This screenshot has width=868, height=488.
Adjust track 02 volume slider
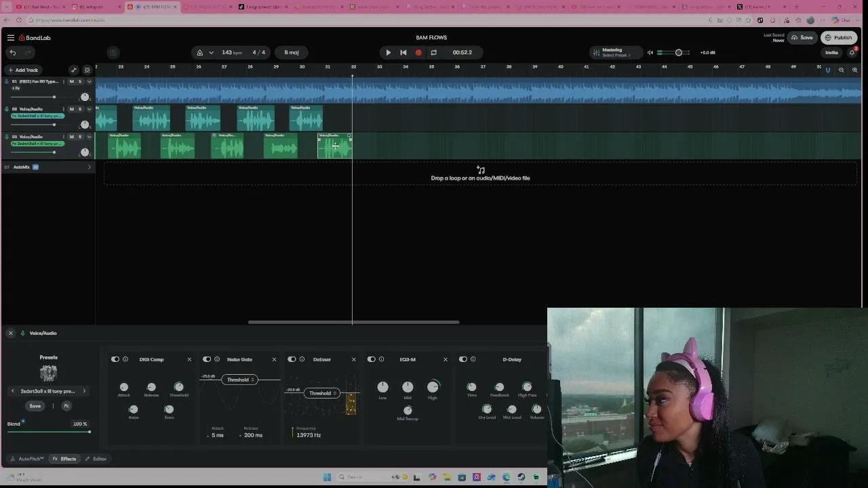pos(34,125)
